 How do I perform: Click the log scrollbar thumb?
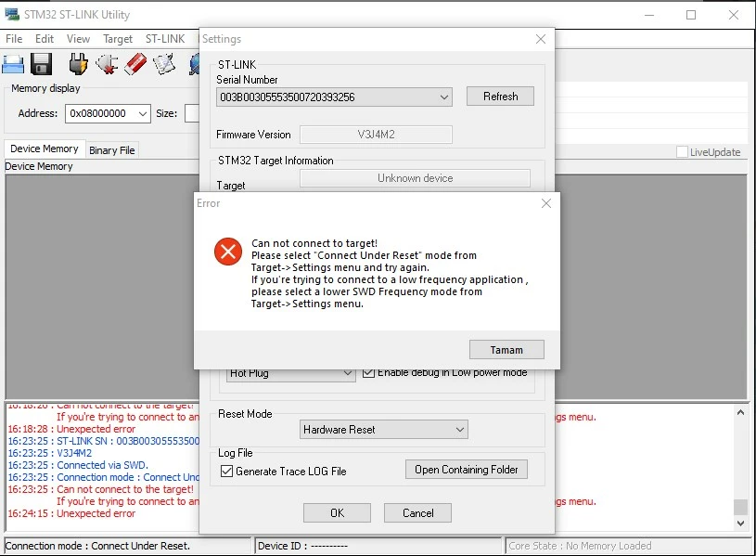[x=740, y=507]
